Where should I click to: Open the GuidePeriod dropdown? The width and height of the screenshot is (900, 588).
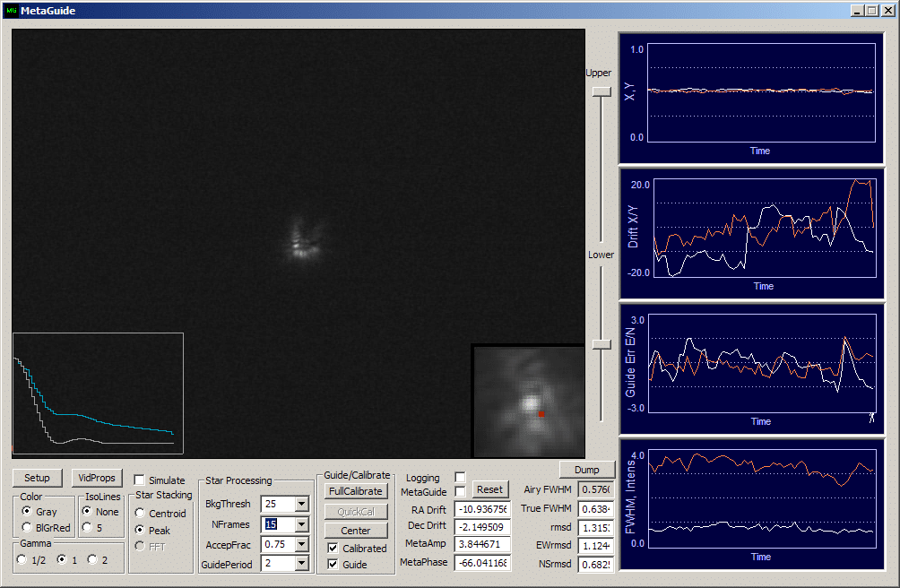pos(301,564)
